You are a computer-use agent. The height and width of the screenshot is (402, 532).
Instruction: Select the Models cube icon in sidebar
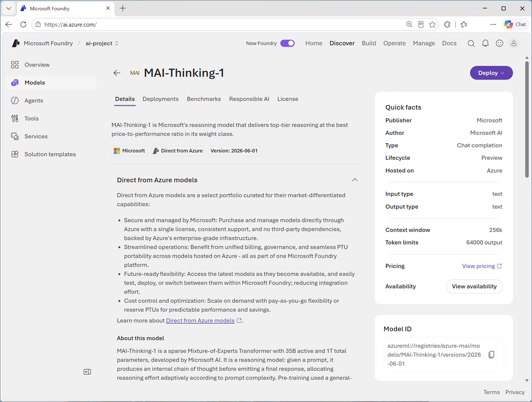pos(15,83)
